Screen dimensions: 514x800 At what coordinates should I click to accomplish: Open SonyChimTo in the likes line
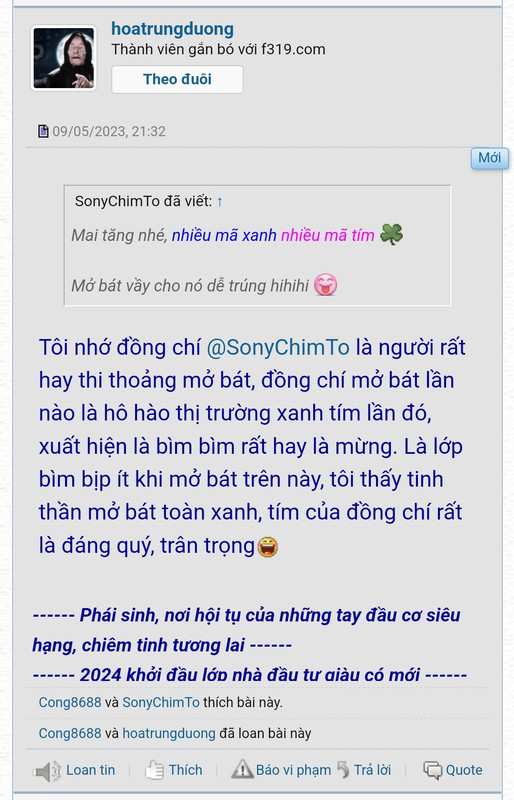pos(161,703)
